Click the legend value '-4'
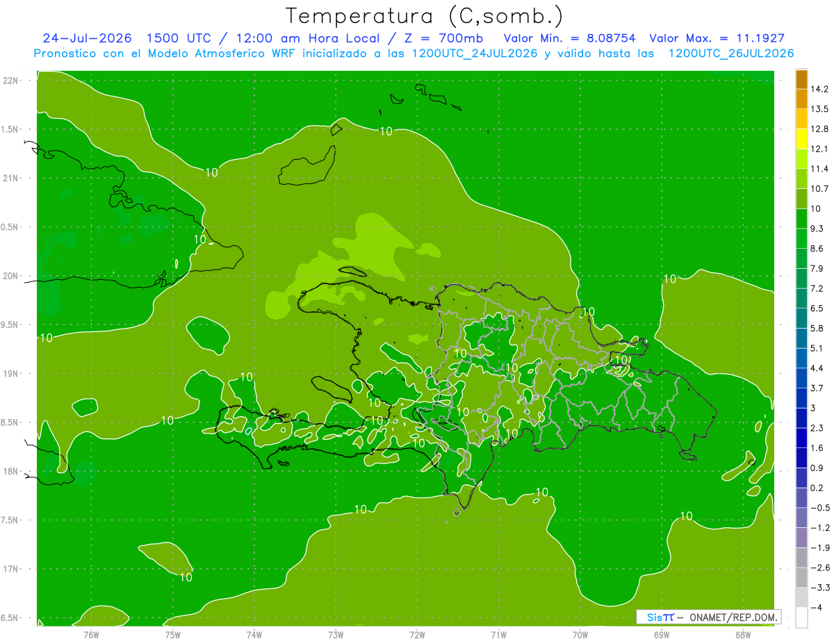This screenshot has width=834, height=644. (817, 608)
